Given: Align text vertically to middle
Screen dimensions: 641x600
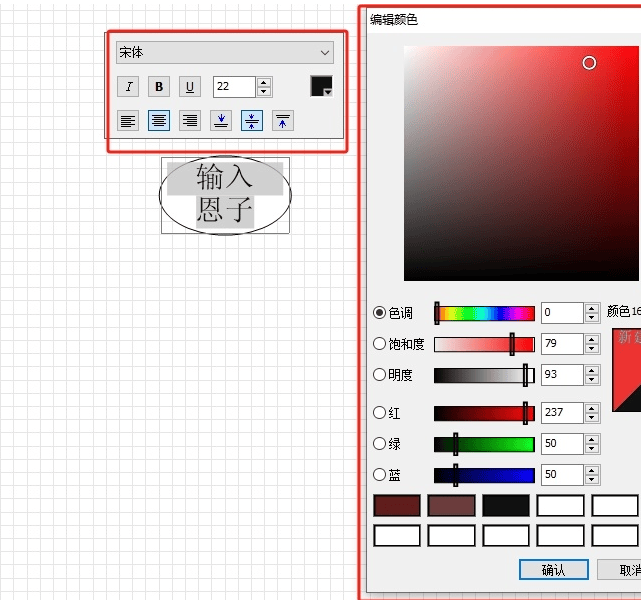Looking at the screenshot, I should coord(252,121).
